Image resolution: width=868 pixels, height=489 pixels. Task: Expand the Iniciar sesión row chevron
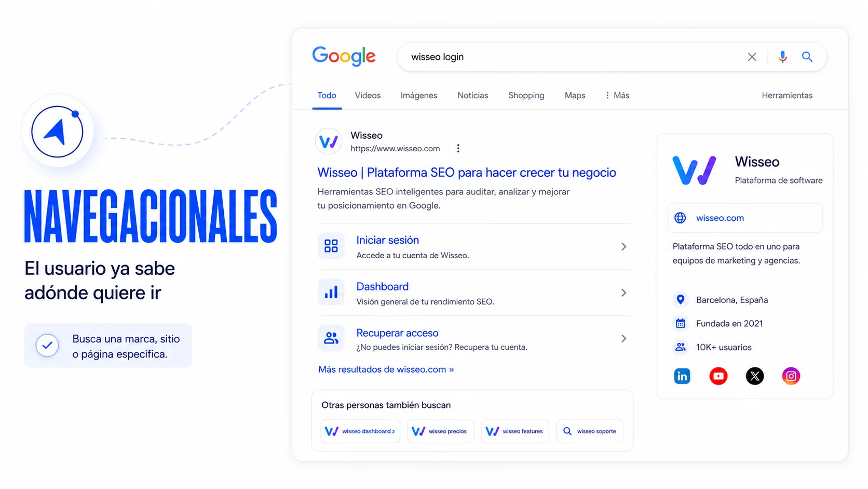point(623,246)
